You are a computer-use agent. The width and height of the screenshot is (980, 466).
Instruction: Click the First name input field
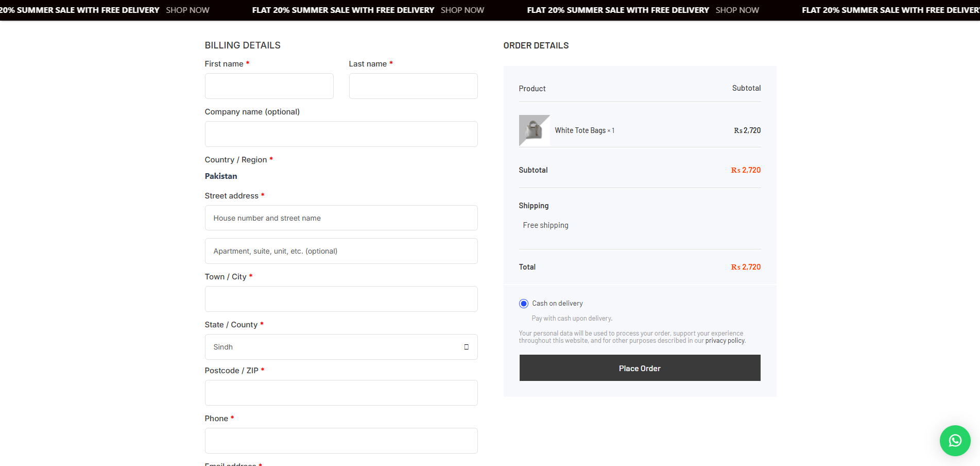[x=269, y=86]
